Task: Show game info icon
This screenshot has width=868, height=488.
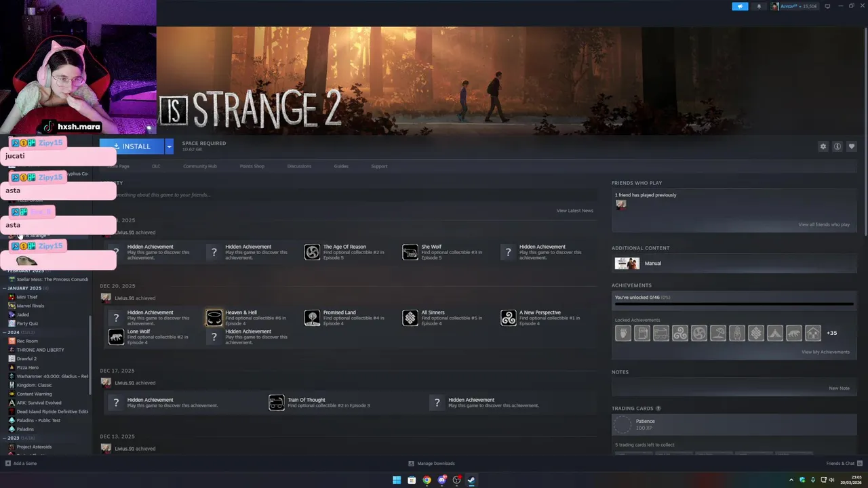Action: [837, 146]
